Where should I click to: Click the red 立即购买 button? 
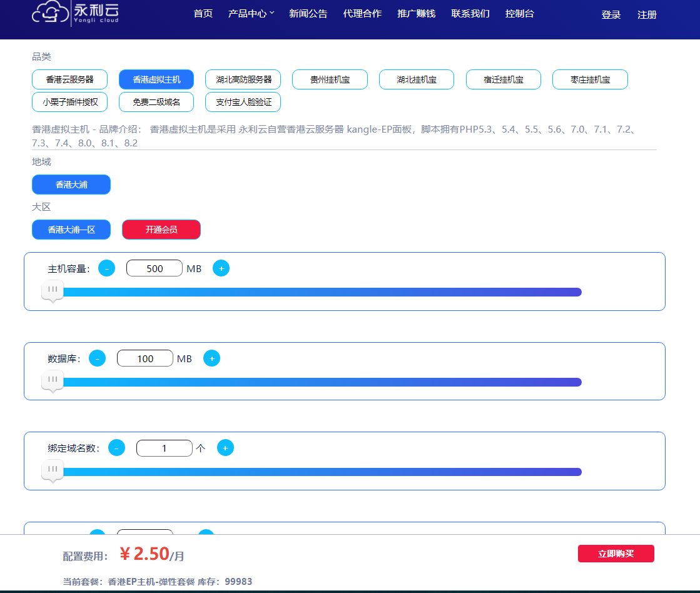pos(616,554)
